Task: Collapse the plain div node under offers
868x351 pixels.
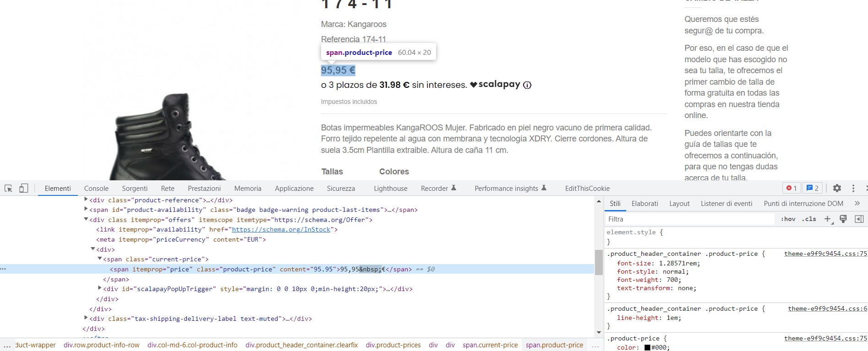Action: (93, 249)
